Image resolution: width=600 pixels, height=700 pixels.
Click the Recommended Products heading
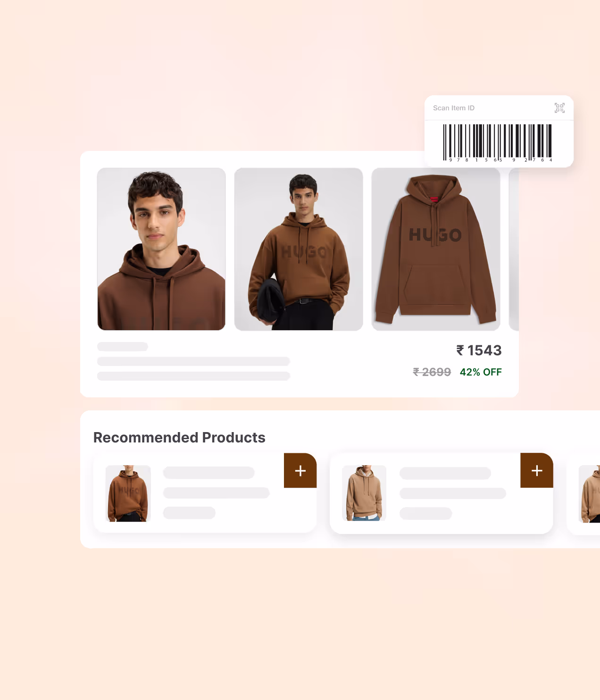179,437
